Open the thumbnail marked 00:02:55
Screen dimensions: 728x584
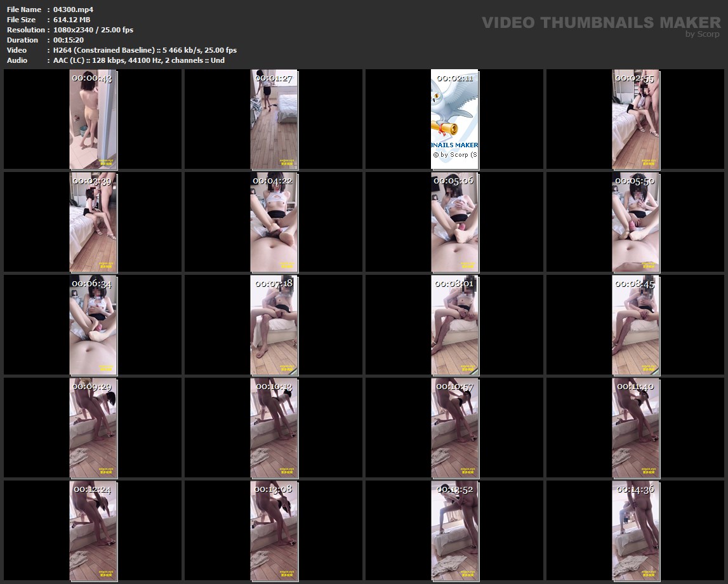(x=635, y=119)
